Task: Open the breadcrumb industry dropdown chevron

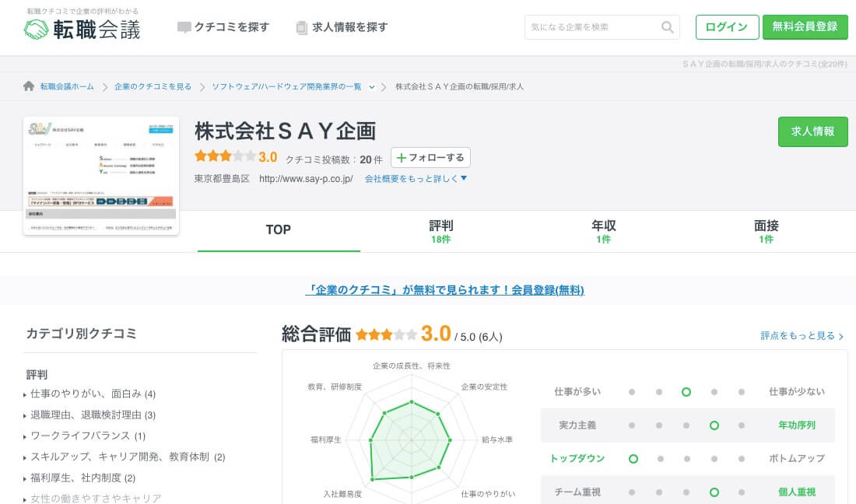Action: coord(372,87)
